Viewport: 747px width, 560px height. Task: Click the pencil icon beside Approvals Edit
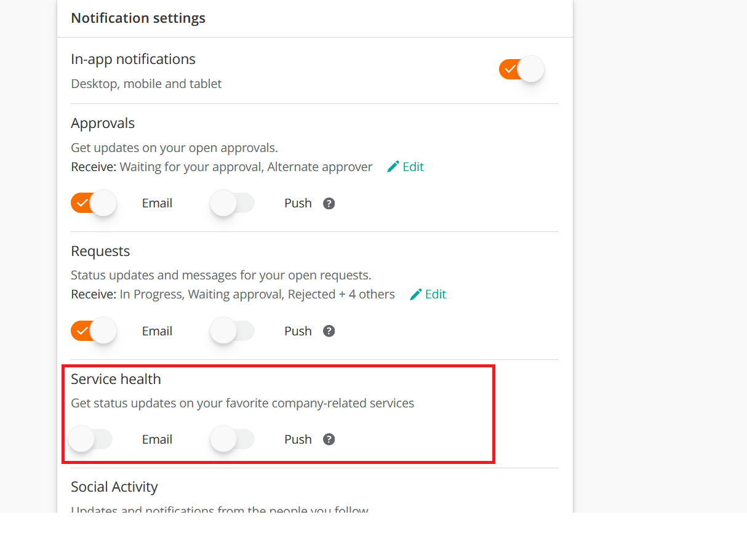point(393,167)
